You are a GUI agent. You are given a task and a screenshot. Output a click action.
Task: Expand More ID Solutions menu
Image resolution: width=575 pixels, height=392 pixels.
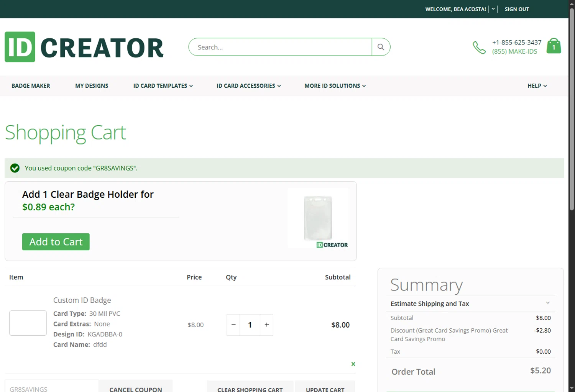pos(335,86)
